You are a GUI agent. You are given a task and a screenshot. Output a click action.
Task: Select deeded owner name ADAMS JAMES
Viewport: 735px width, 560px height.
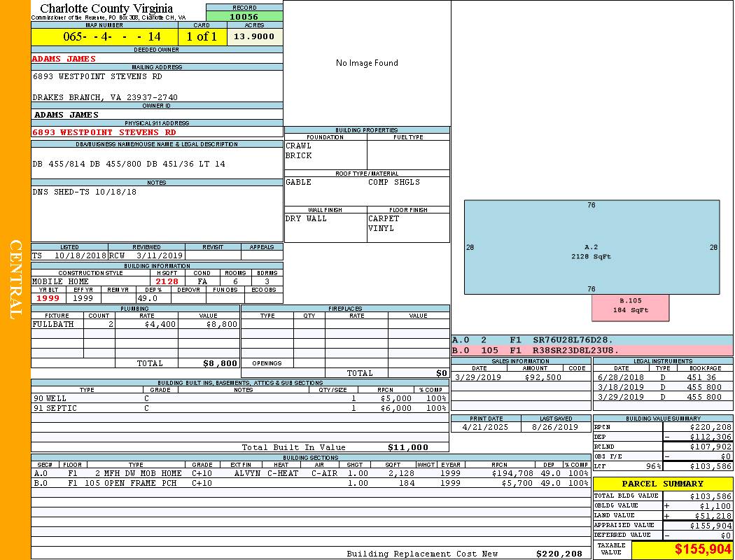pyautogui.click(x=64, y=59)
